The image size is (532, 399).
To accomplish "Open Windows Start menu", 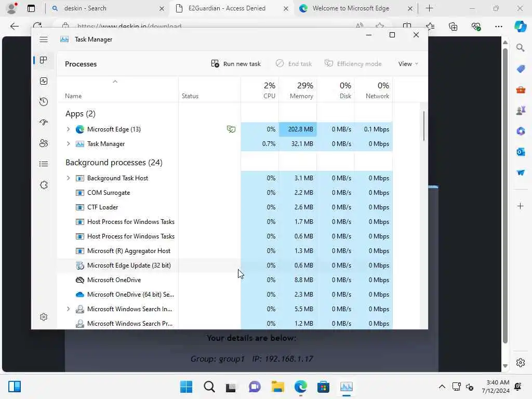I will (x=186, y=387).
